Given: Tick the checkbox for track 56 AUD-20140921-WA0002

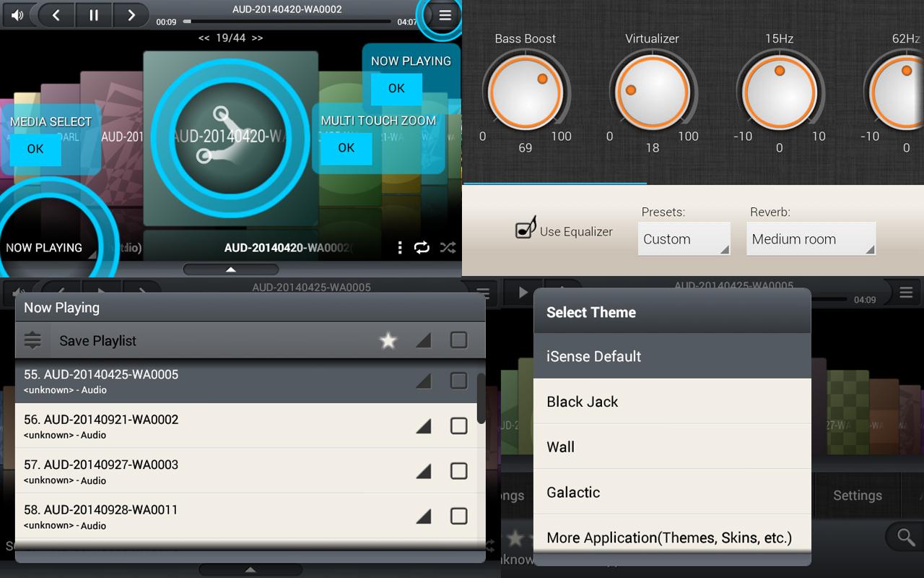Looking at the screenshot, I should pos(459,426).
